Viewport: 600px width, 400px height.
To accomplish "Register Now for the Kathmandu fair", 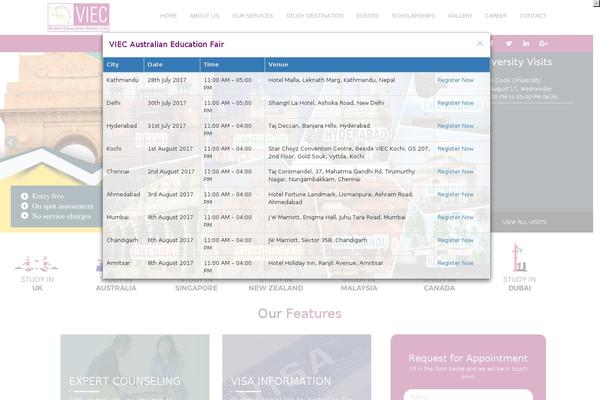I will pyautogui.click(x=455, y=80).
